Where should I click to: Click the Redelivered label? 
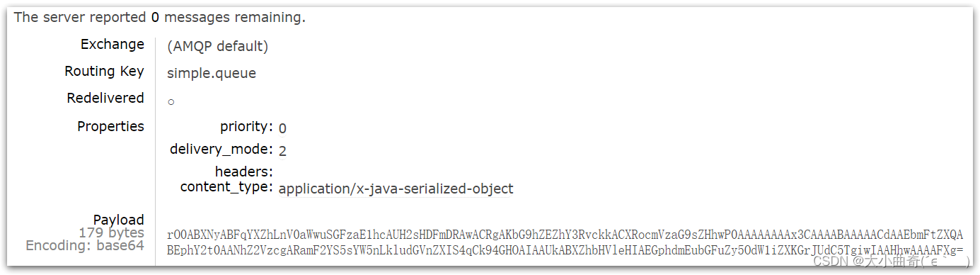click(x=105, y=98)
